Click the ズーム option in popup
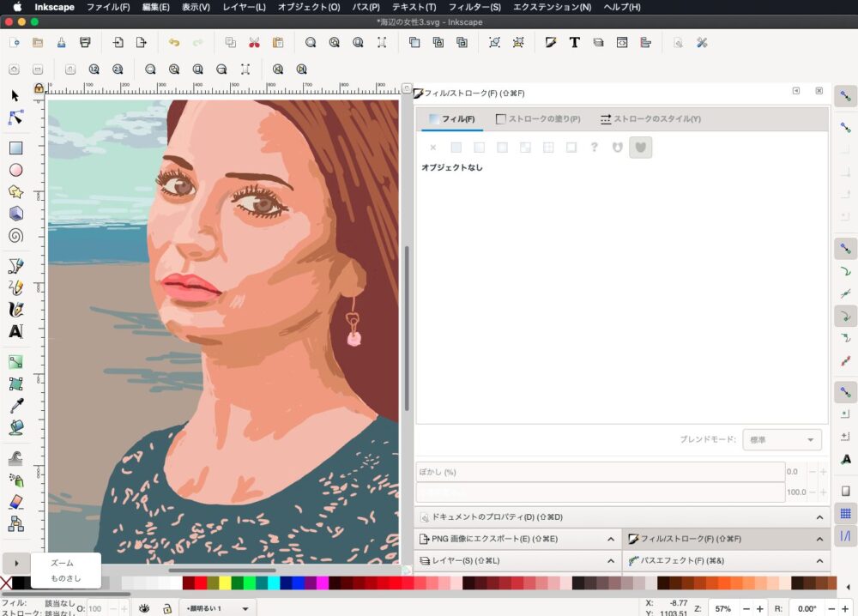858x616 pixels. (x=62, y=563)
